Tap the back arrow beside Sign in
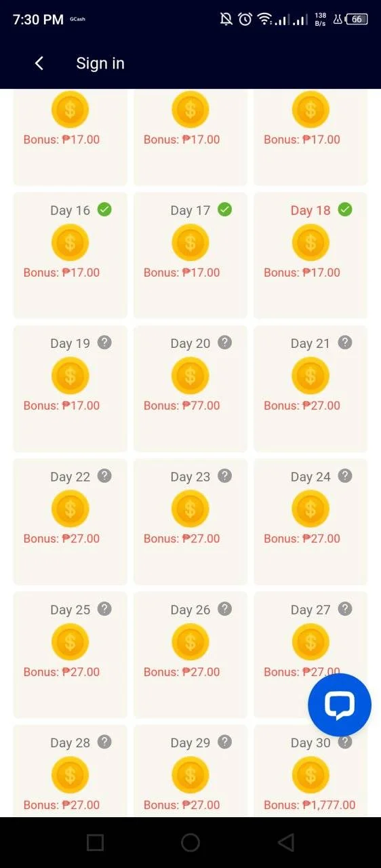381x868 pixels. point(39,63)
